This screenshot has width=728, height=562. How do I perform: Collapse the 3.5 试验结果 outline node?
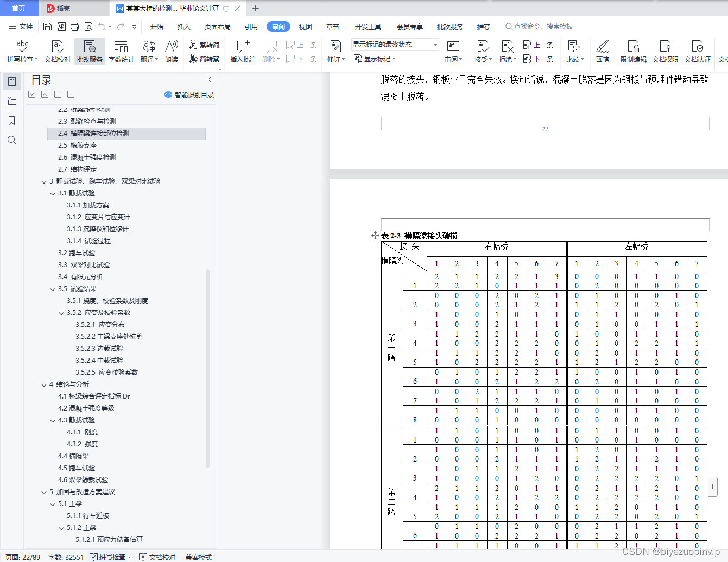(53, 289)
